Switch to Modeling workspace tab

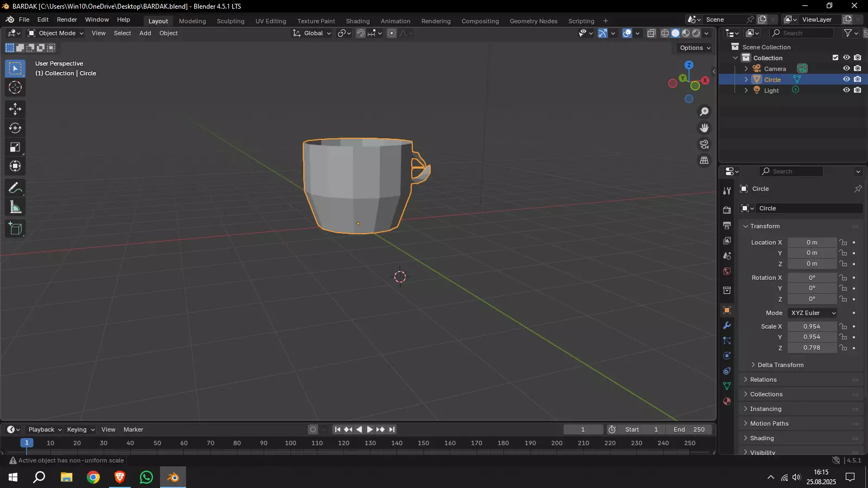193,21
